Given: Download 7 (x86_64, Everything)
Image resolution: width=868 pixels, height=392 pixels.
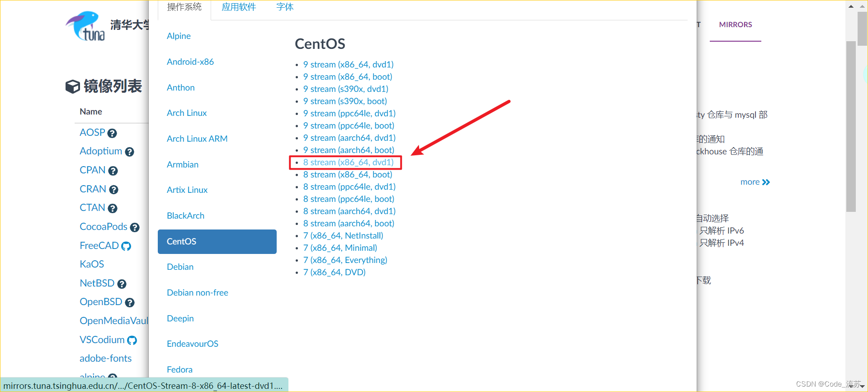Looking at the screenshot, I should pyautogui.click(x=345, y=260).
